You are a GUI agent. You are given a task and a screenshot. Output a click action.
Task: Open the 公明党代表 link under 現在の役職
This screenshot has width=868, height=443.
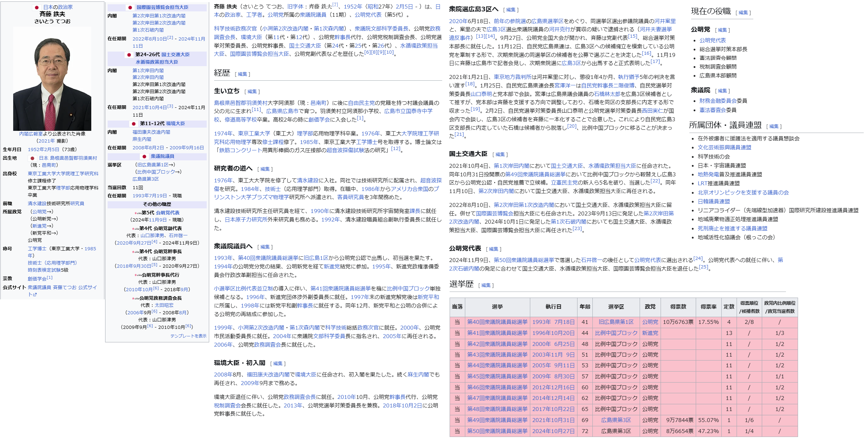(712, 41)
